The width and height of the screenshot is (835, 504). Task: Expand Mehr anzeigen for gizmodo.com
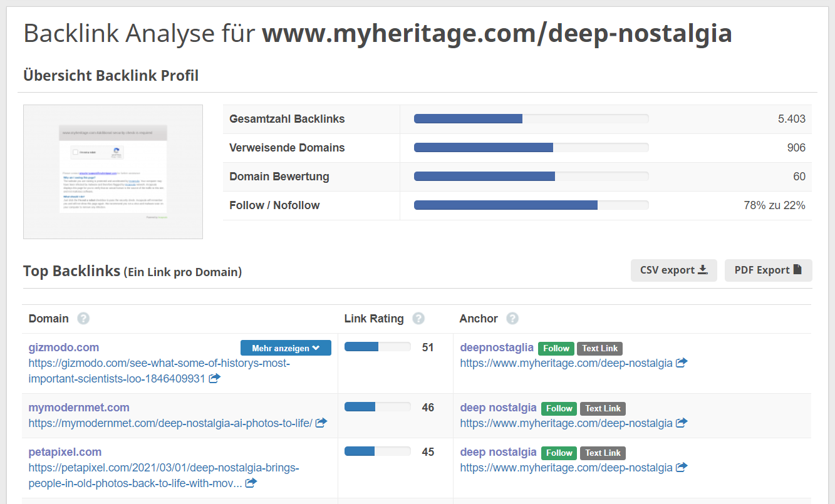[286, 348]
